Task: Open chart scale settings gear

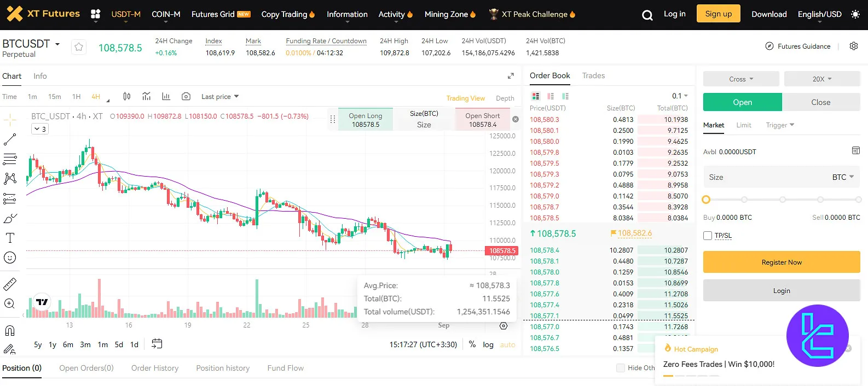Action: [x=504, y=326]
